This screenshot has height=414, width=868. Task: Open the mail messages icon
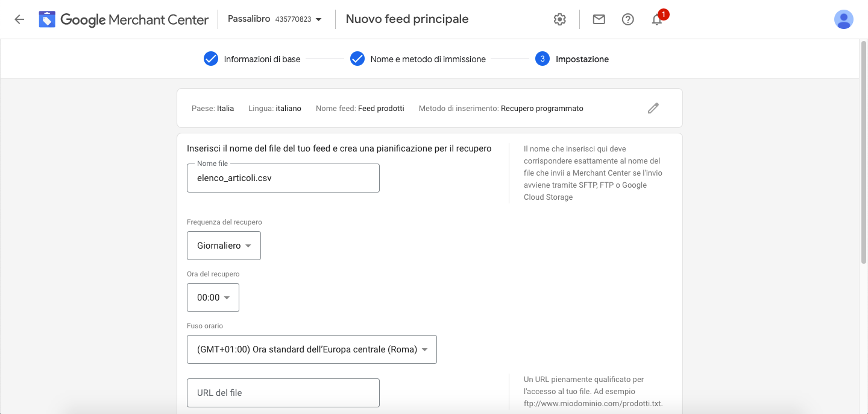tap(599, 19)
